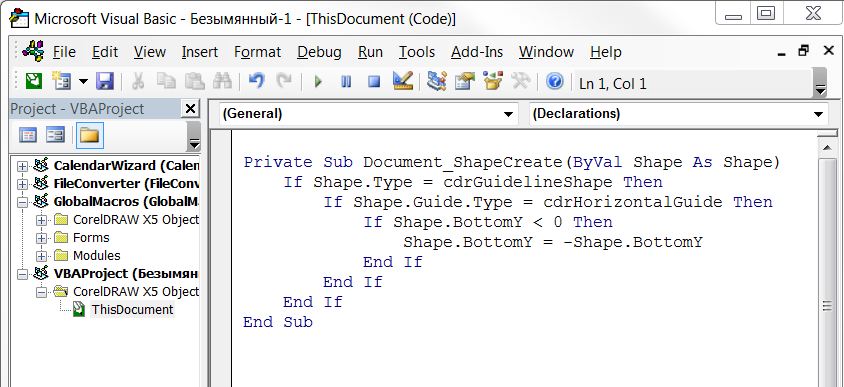Viewport: 844px width, 387px height.
Task: Click the Copy toolbar icon
Action: tap(166, 82)
